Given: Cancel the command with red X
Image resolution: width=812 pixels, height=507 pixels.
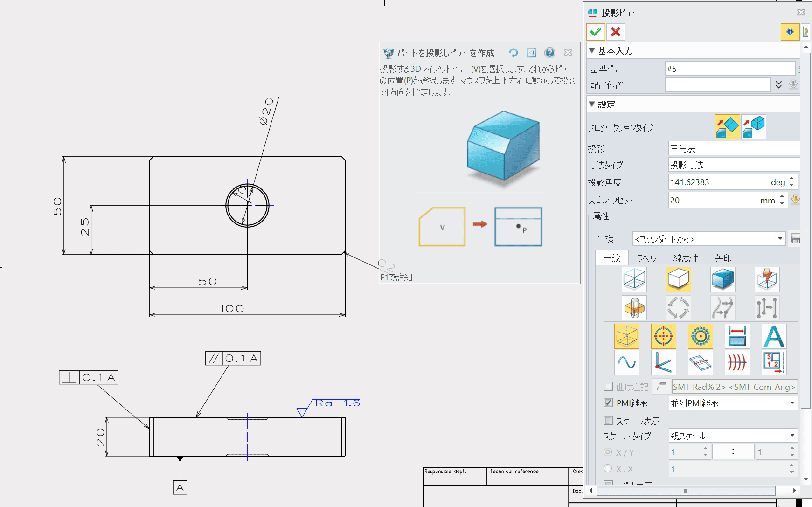Looking at the screenshot, I should 616,32.
